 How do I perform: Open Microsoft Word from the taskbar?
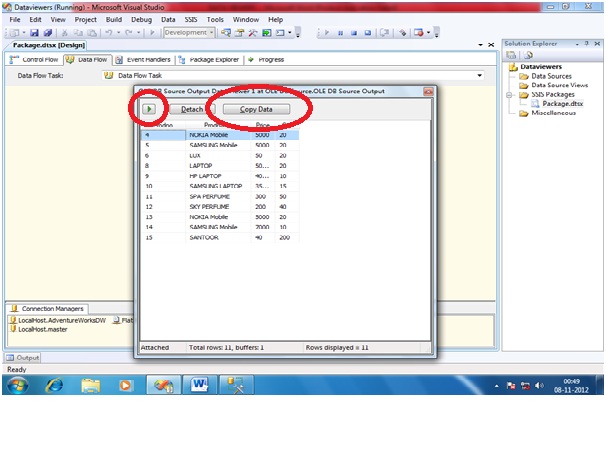(x=198, y=385)
